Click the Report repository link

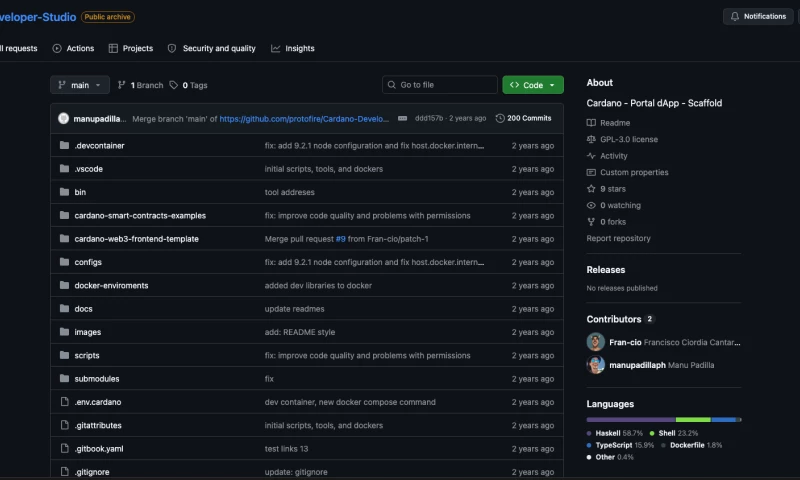click(618, 238)
